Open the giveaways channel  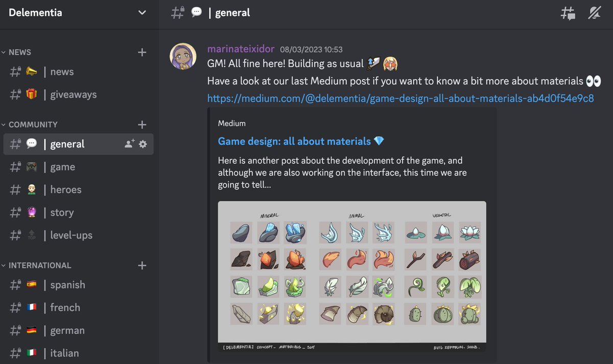coord(78,94)
